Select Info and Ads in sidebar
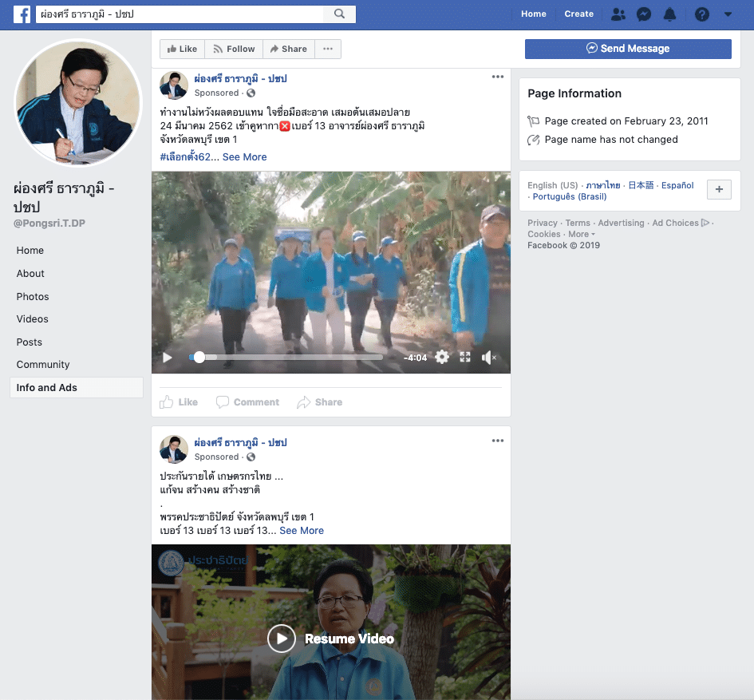 click(x=47, y=388)
